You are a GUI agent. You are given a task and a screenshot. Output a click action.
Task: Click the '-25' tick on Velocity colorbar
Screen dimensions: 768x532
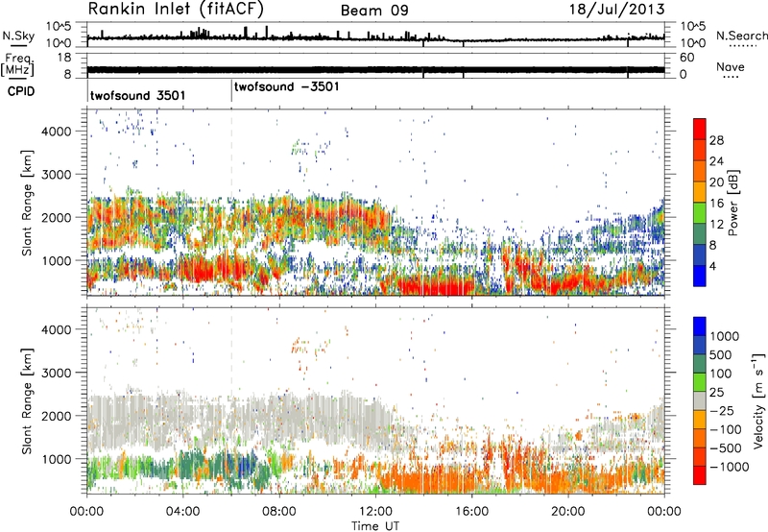coord(722,411)
